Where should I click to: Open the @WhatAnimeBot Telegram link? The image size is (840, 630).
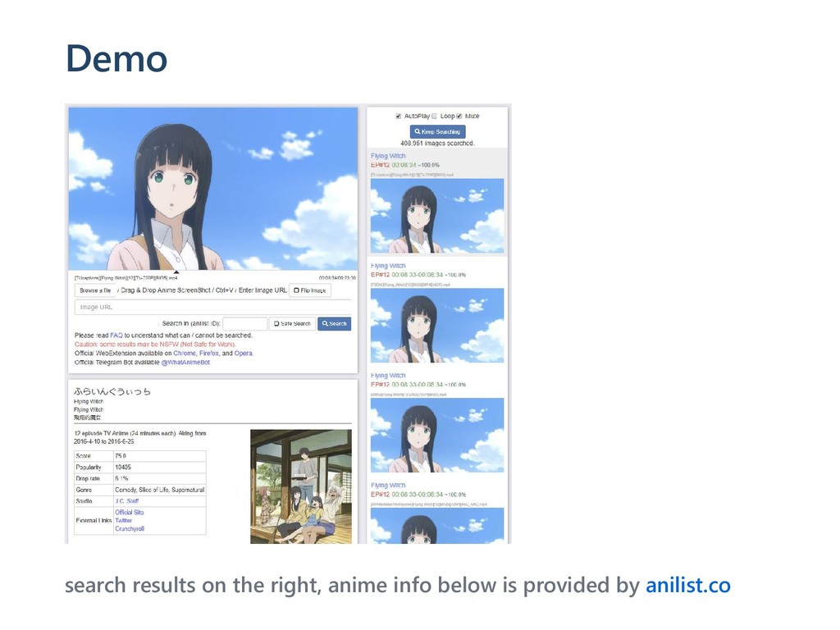185,363
